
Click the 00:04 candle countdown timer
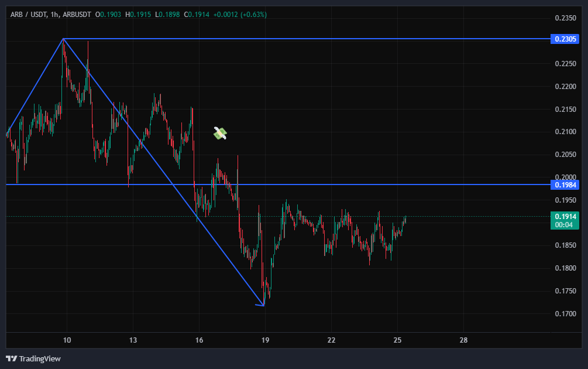tap(565, 224)
